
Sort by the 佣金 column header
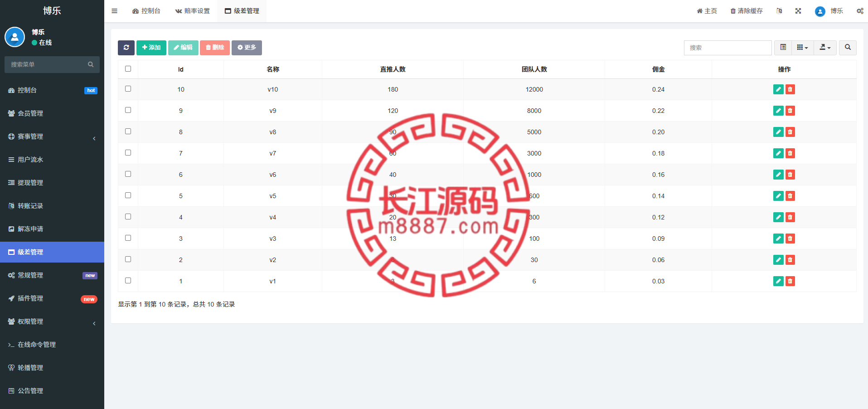click(658, 69)
